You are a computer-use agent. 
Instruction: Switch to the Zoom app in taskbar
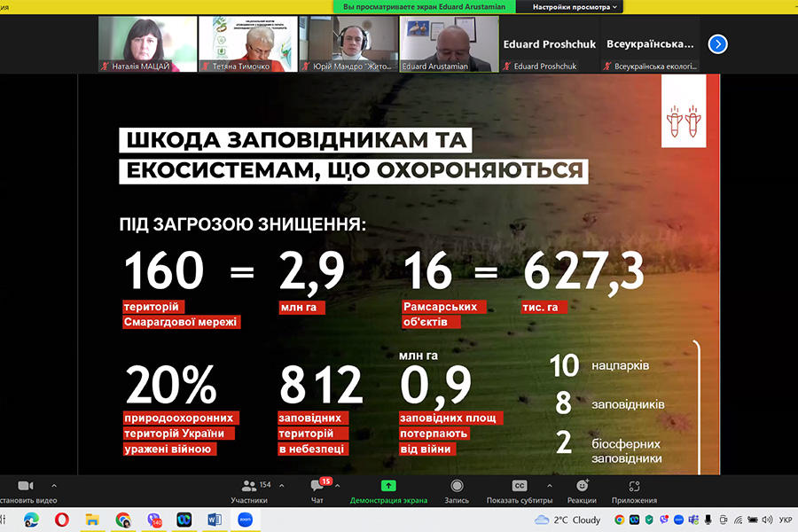click(x=246, y=520)
